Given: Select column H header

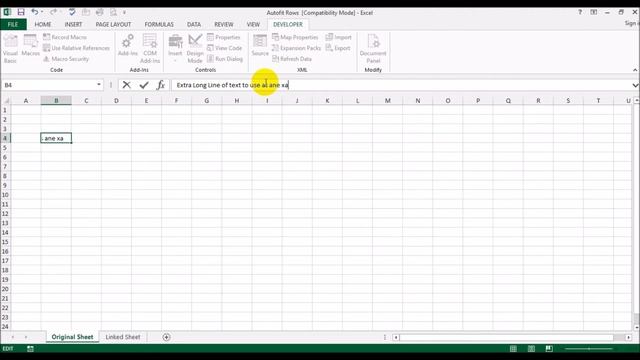Looking at the screenshot, I should coord(237,100).
